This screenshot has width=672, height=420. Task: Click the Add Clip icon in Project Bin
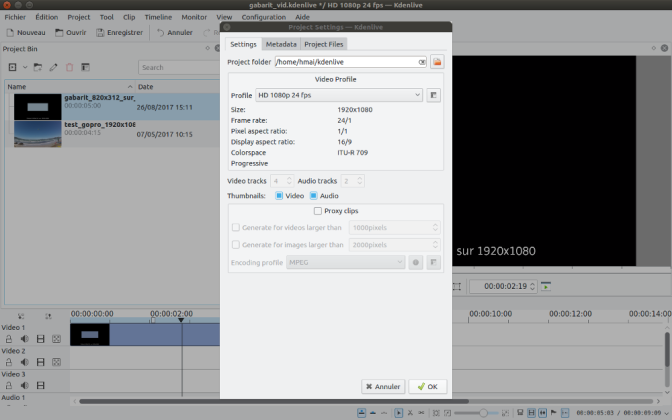tap(12, 67)
